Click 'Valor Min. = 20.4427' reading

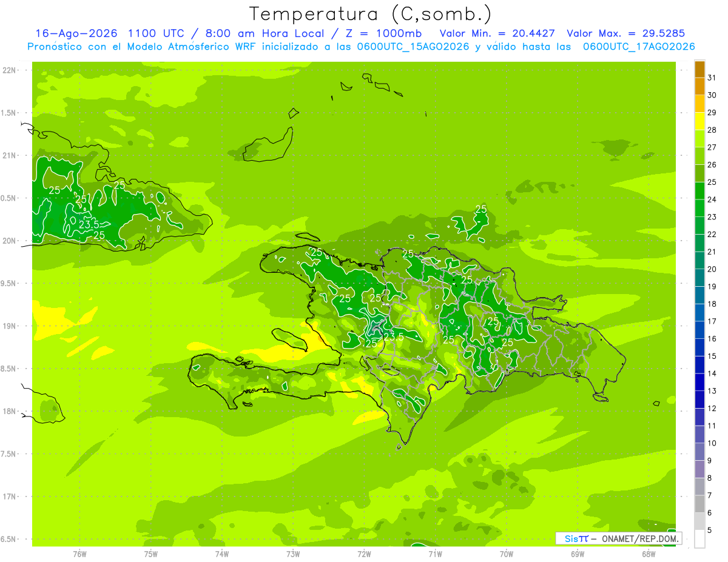[x=497, y=33]
